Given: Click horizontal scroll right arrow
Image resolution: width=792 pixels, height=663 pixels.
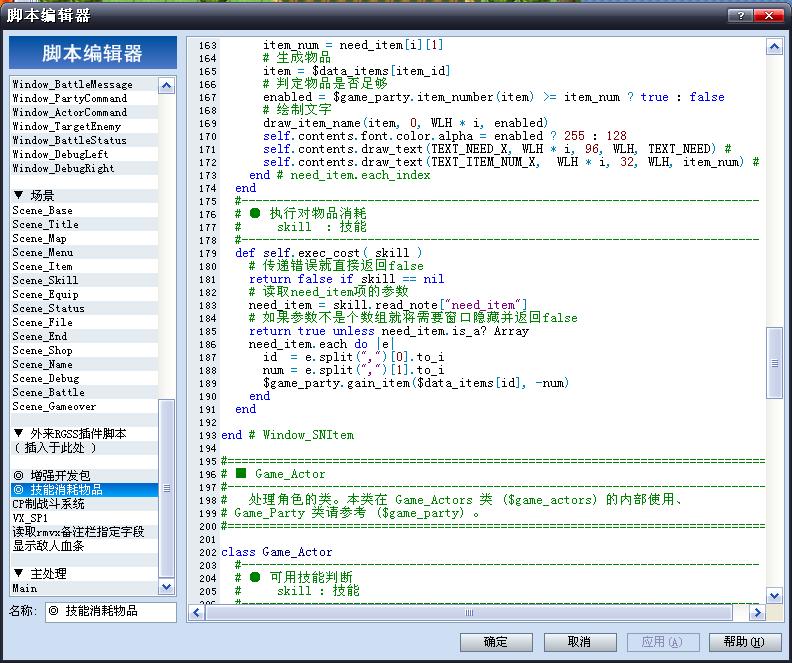Looking at the screenshot, I should coord(756,613).
